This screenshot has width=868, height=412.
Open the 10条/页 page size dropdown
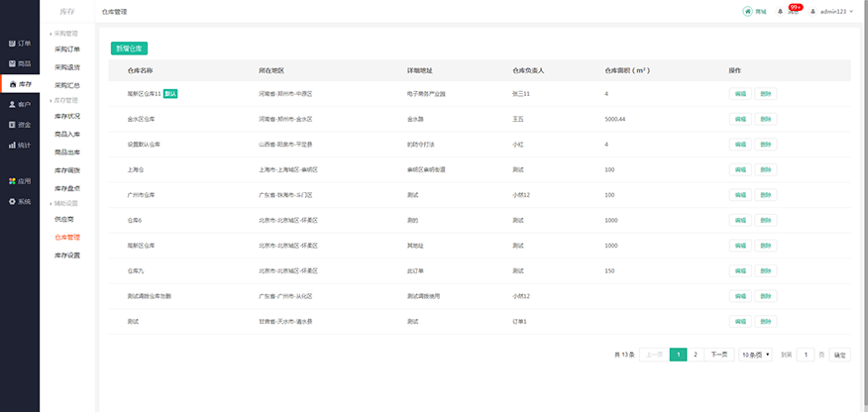click(755, 355)
